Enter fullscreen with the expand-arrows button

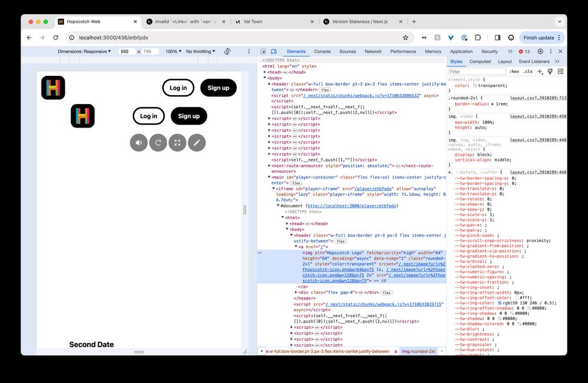[x=178, y=143]
